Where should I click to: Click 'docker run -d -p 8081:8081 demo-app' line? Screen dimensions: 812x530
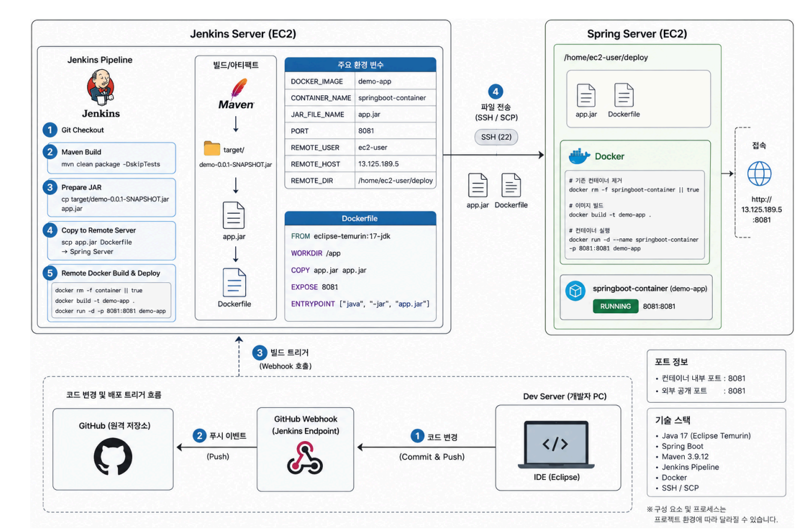point(111,311)
